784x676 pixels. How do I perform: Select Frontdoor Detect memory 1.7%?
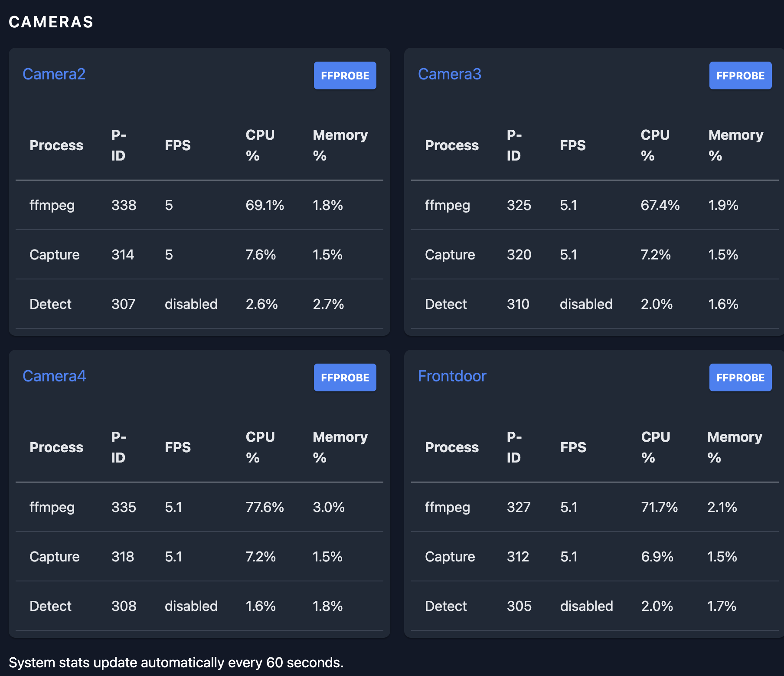click(722, 606)
